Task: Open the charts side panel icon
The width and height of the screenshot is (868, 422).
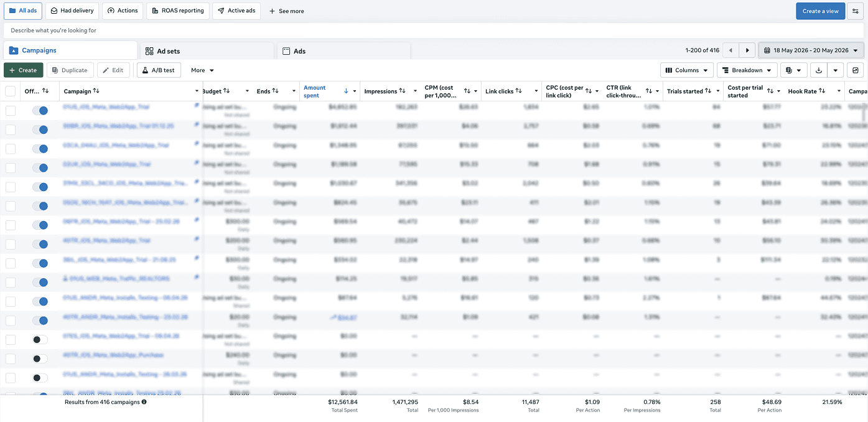Action: pos(856,70)
